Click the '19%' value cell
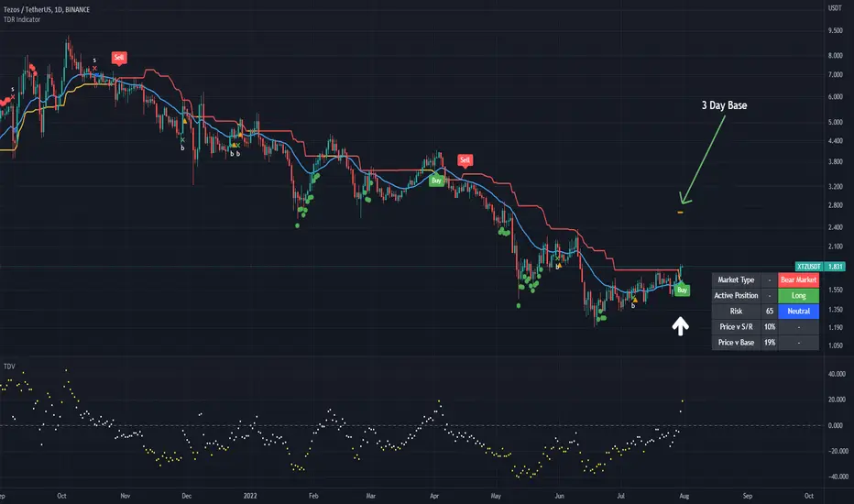Screen dimensions: 854x504 [770, 342]
